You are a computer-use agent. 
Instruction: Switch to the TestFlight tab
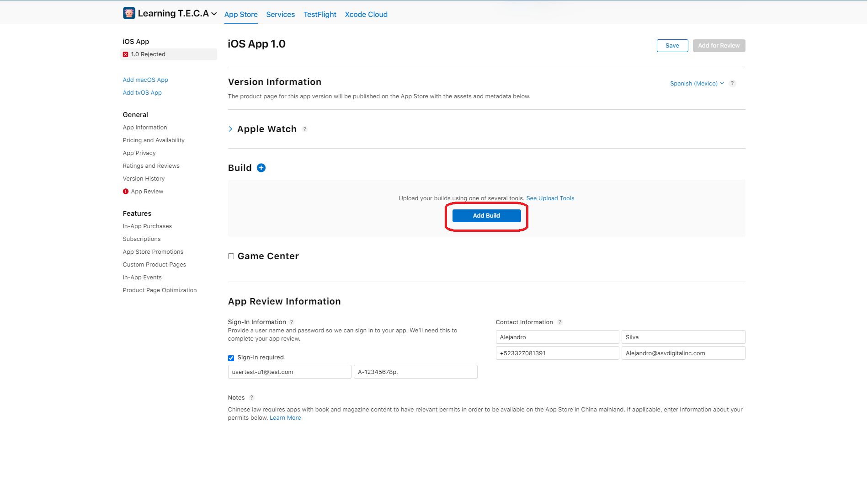click(x=320, y=15)
